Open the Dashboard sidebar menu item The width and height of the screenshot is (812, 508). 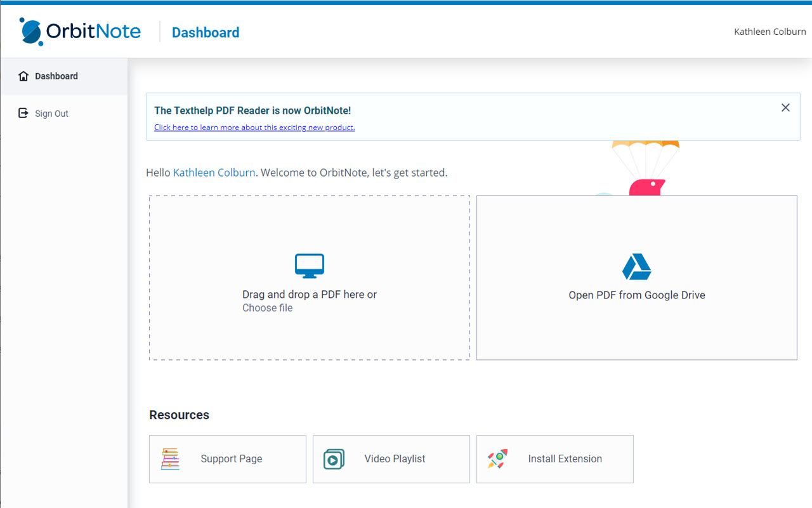[56, 76]
